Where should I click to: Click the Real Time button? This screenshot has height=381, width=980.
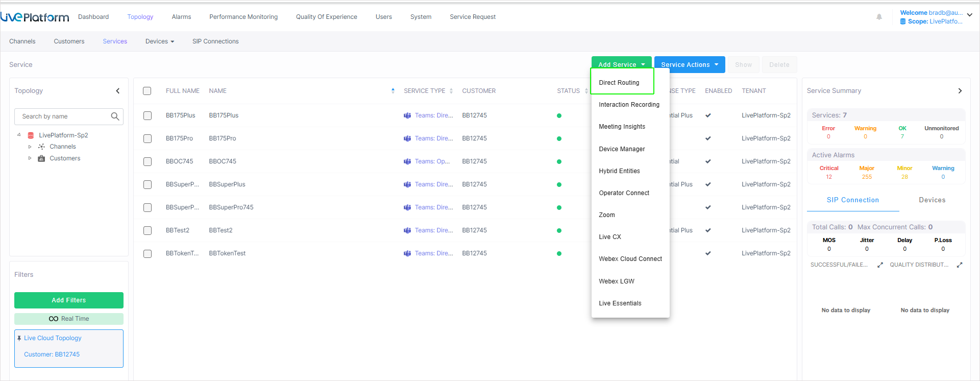click(69, 319)
